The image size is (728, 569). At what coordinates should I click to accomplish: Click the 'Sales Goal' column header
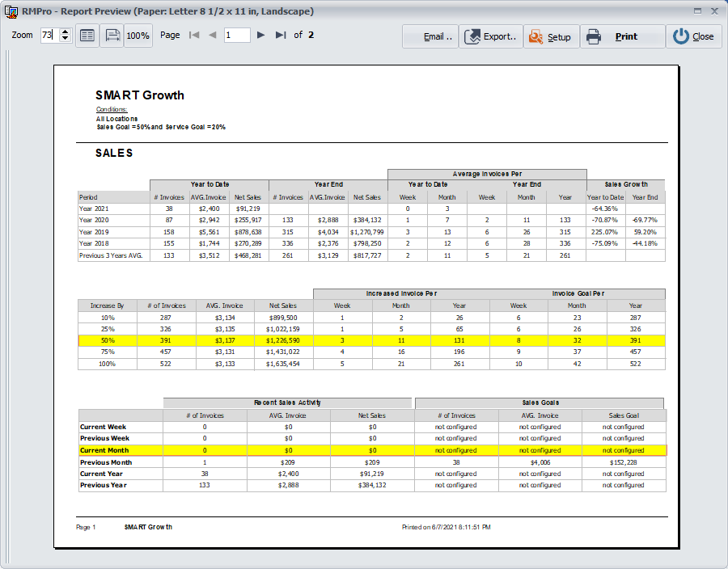point(624,415)
